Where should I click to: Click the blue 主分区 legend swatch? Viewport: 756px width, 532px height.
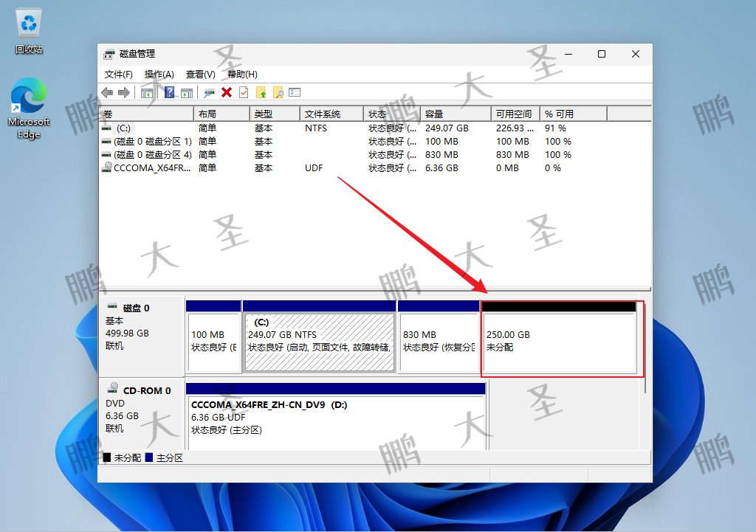click(x=149, y=457)
